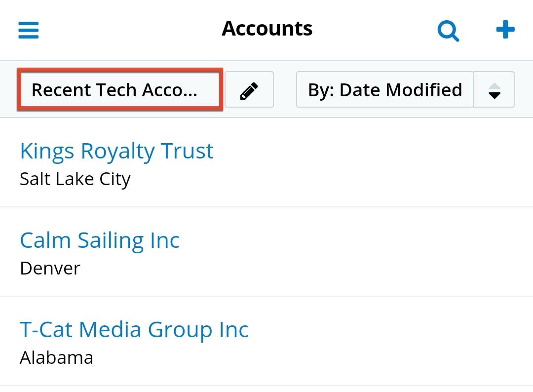
Task: Toggle the sort direction button
Action: click(x=494, y=90)
